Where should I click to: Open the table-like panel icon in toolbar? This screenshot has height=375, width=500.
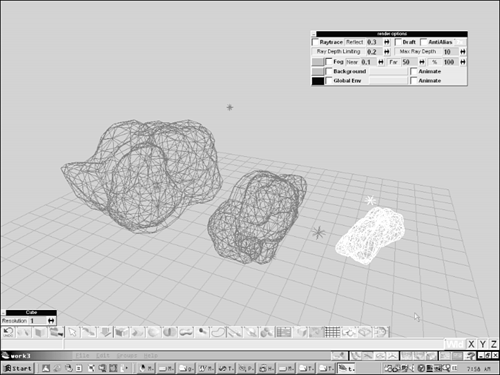coord(284,332)
